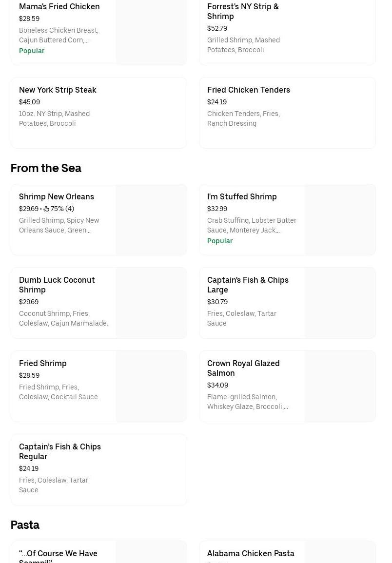This screenshot has height=563, width=392.
Task: Click the Fried Shrimp photo thumbnail
Action: pos(151,386)
